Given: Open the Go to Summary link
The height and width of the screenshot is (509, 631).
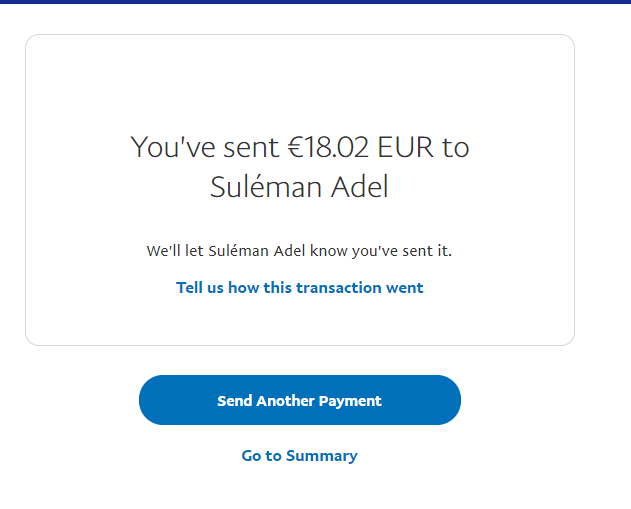Looking at the screenshot, I should click(x=299, y=456).
